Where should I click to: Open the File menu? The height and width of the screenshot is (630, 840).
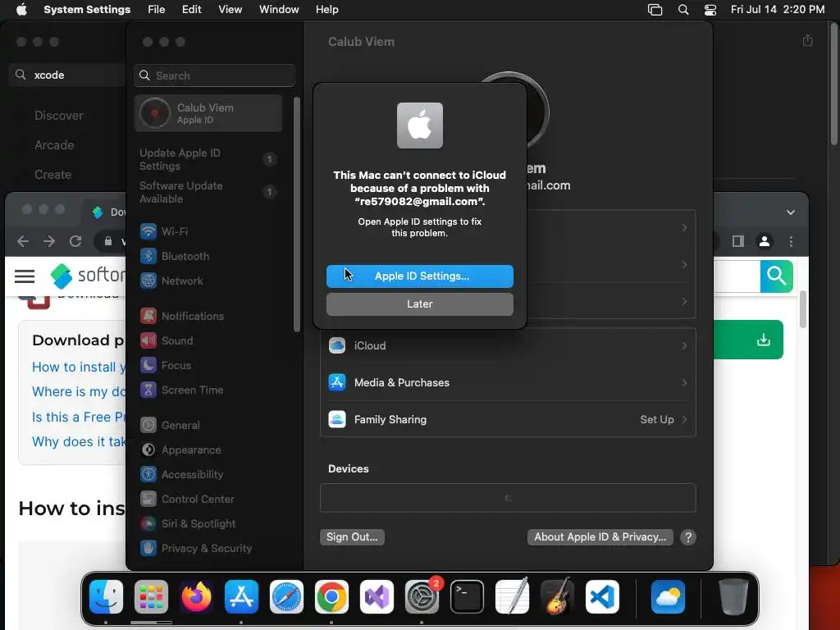pos(157,10)
